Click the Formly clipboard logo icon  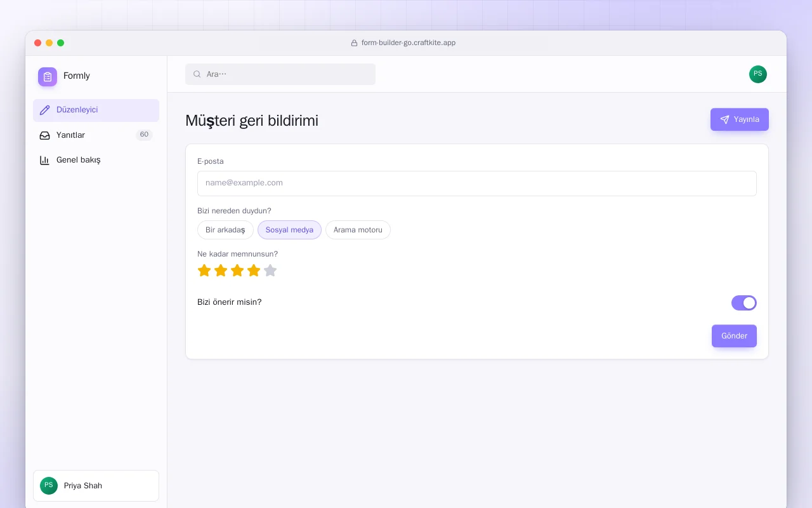coord(48,77)
